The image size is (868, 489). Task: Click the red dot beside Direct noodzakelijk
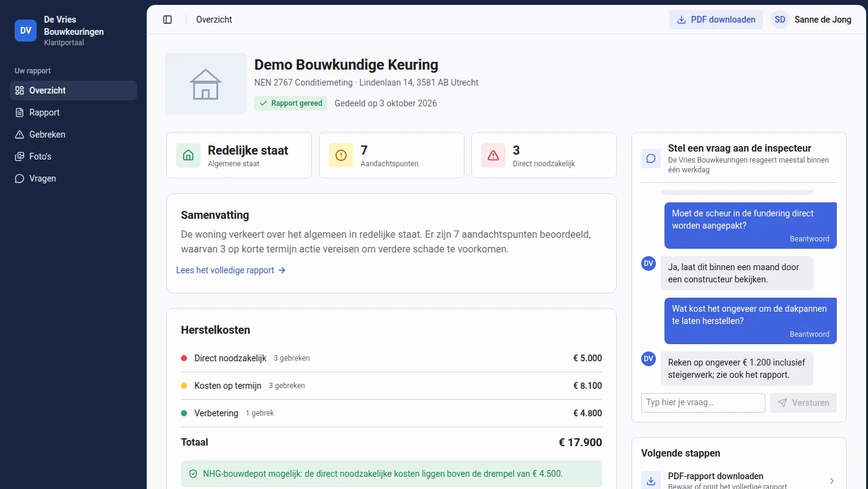point(184,358)
